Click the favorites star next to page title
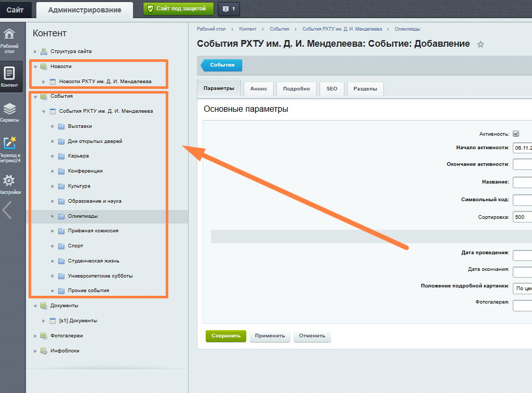The height and width of the screenshot is (393, 532). click(x=481, y=45)
